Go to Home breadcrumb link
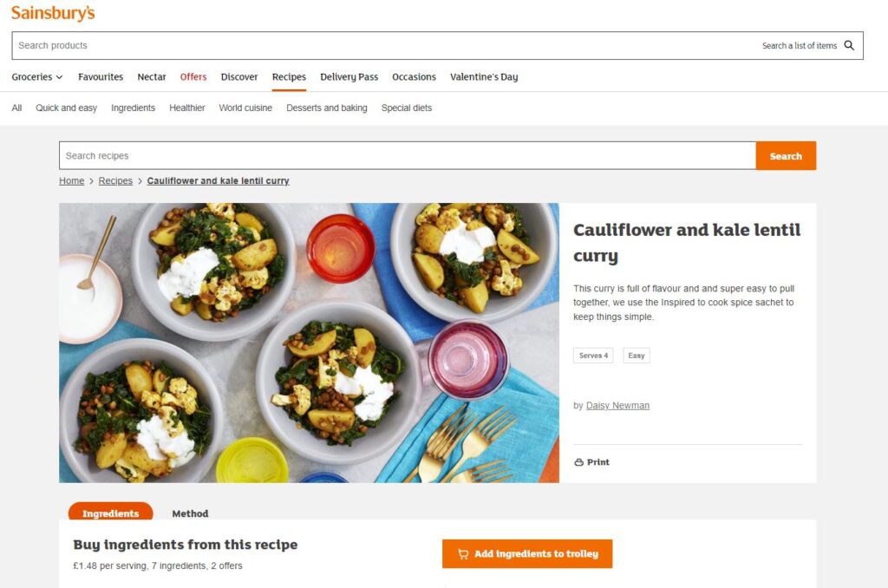 pyautogui.click(x=71, y=180)
